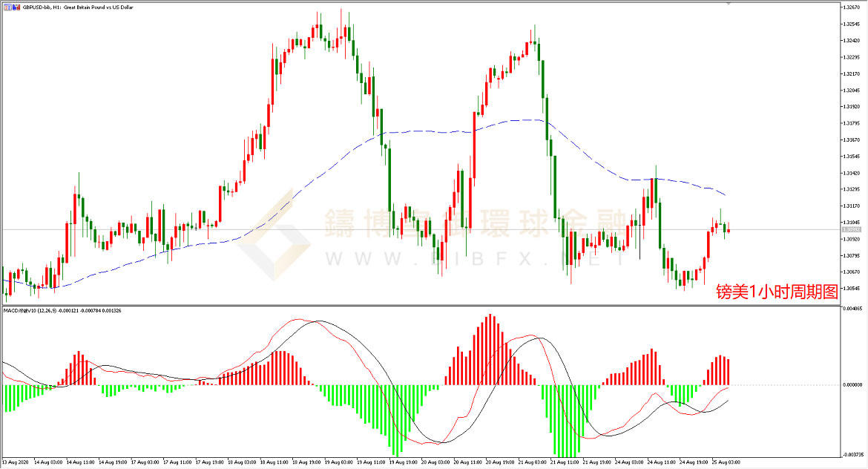Viewport: 868px width, 469px height.
Task: Click the 1.32045 price axis label
Action: pyautogui.click(x=852, y=91)
